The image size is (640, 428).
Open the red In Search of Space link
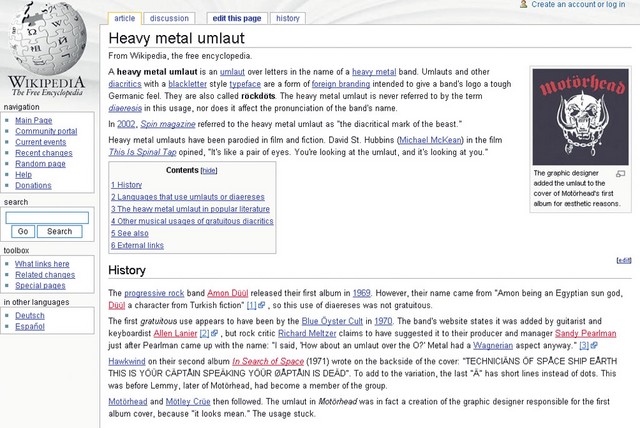268,361
